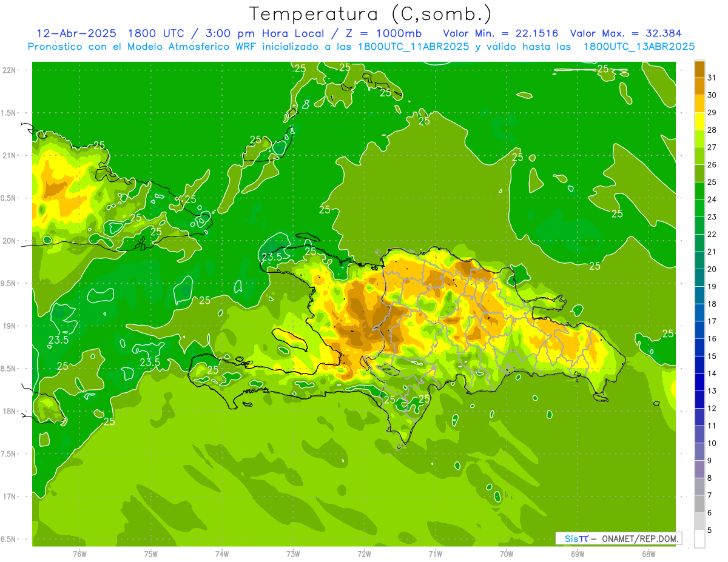Click the gray swatch between 6 and 7

pyautogui.click(x=699, y=504)
